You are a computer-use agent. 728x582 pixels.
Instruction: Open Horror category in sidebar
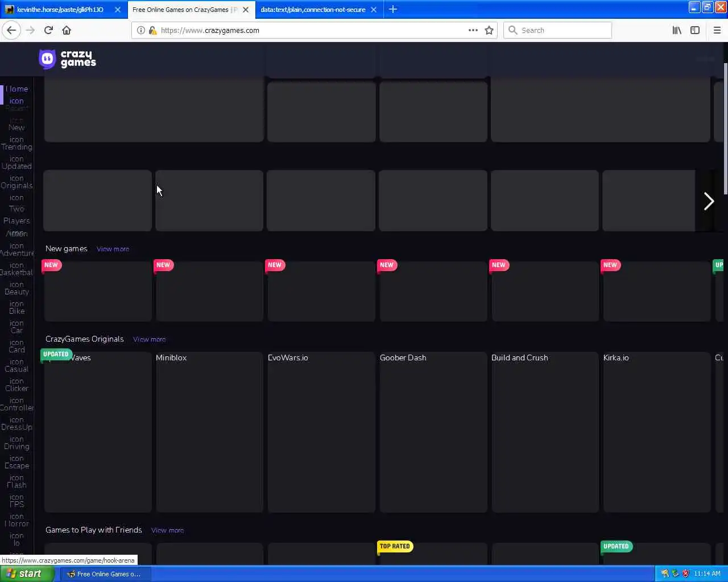point(16,523)
